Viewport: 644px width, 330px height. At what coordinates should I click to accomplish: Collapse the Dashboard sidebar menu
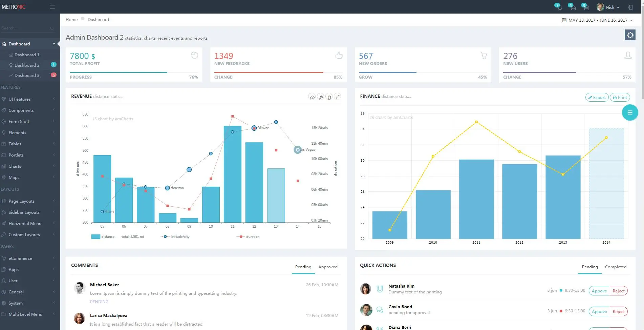click(x=30, y=44)
